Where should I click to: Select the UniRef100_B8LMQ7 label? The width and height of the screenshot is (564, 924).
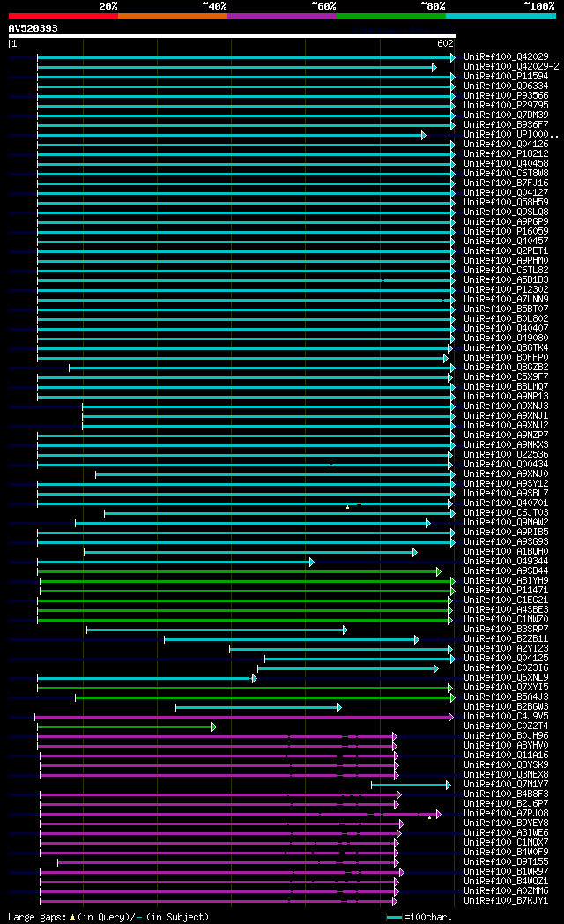click(506, 386)
